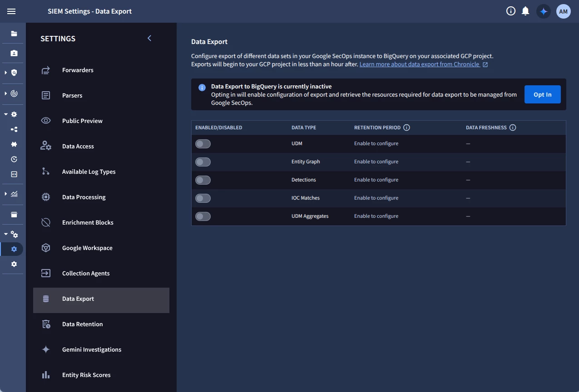This screenshot has width=579, height=392.
Task: Open the AM user avatar menu
Action: pyautogui.click(x=564, y=11)
